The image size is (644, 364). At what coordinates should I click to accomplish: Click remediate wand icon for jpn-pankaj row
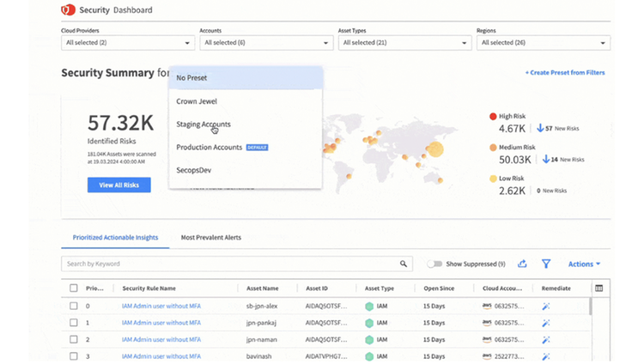[546, 323]
